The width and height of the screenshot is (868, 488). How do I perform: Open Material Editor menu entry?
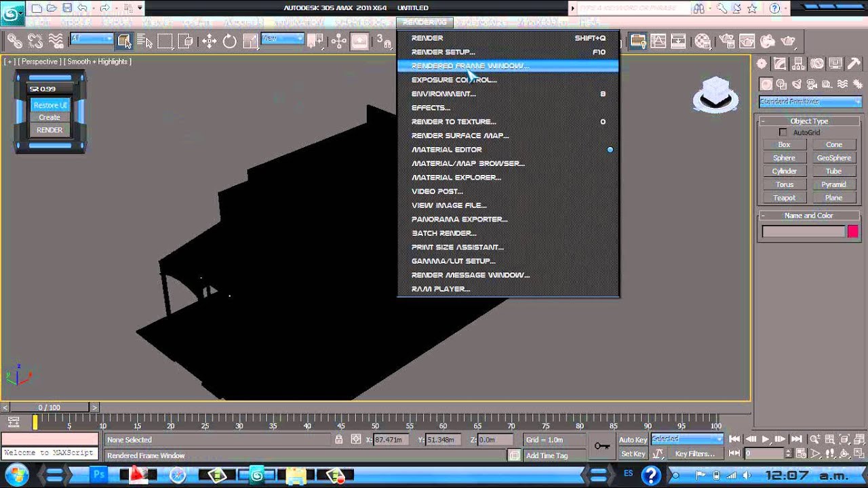point(508,150)
